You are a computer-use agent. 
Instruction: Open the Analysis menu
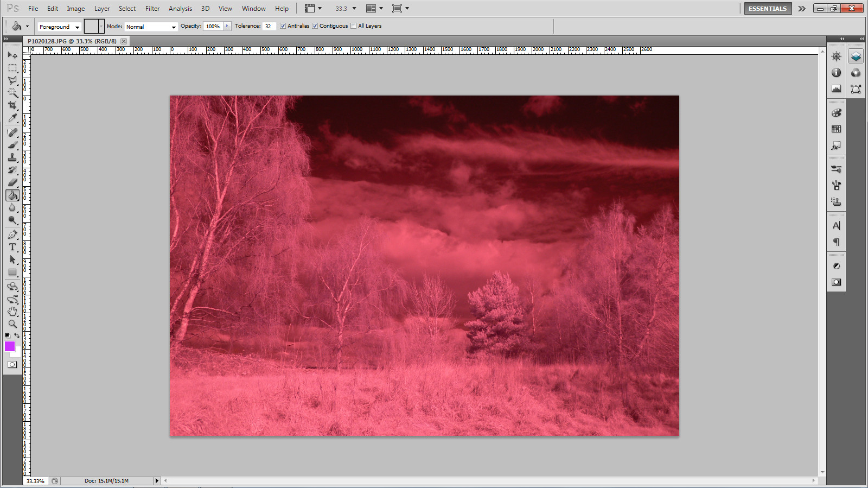pos(180,9)
